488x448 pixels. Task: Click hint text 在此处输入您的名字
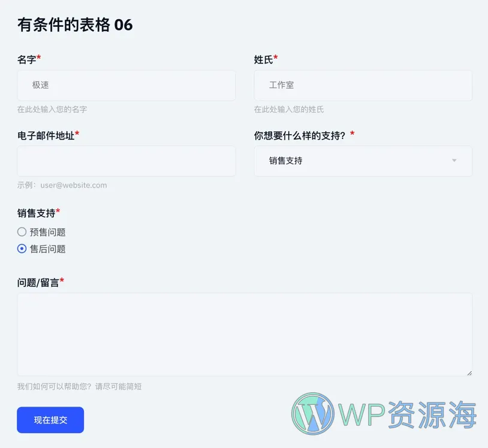coord(52,110)
